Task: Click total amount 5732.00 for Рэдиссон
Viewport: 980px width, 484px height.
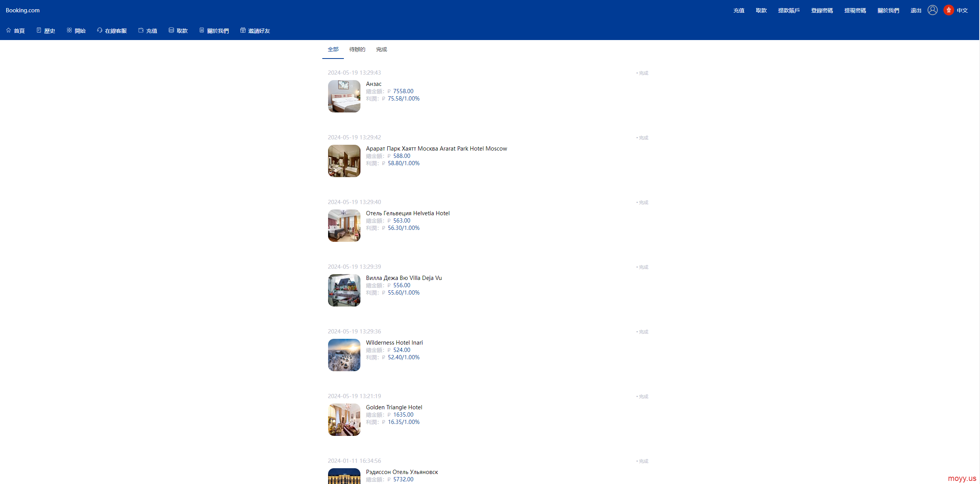Action: click(403, 479)
